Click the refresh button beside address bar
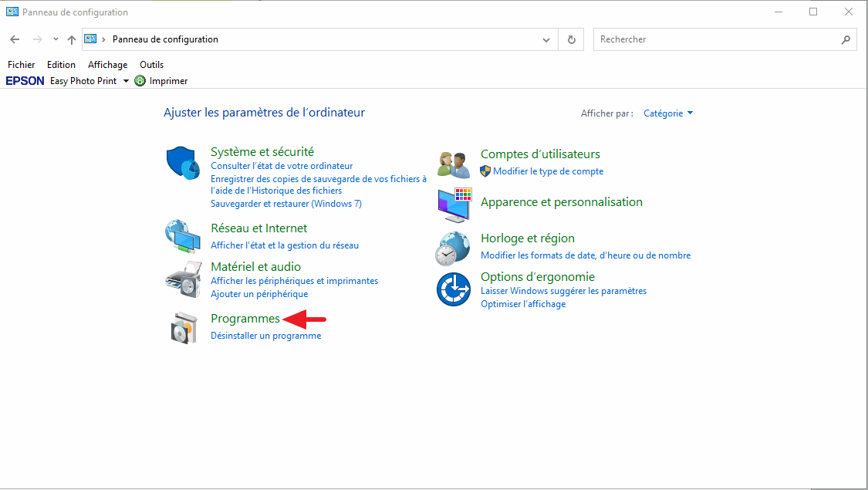The width and height of the screenshot is (868, 490). [x=571, y=39]
